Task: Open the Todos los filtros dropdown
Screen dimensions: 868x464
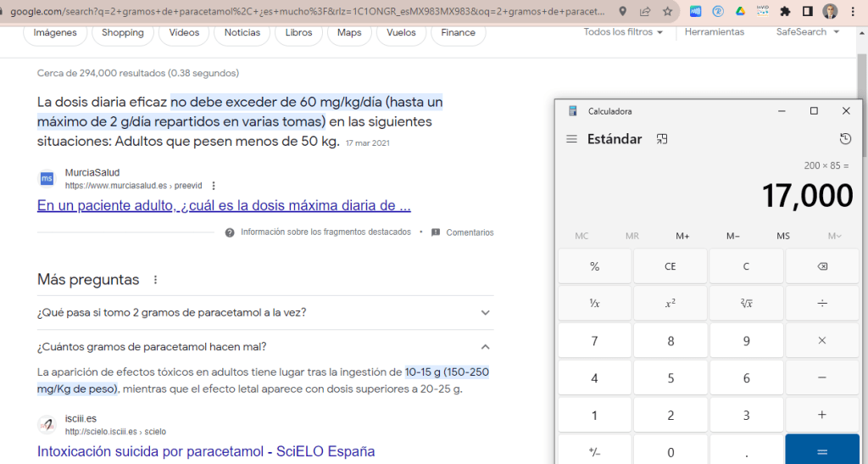Action: (x=623, y=32)
